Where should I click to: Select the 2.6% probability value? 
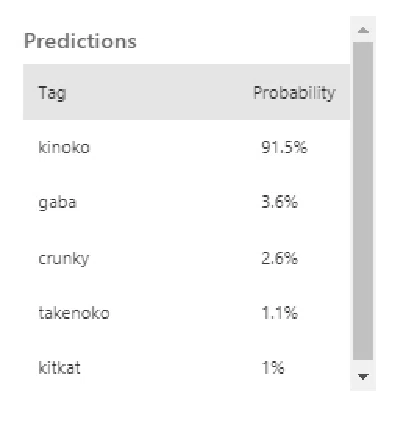tap(279, 258)
